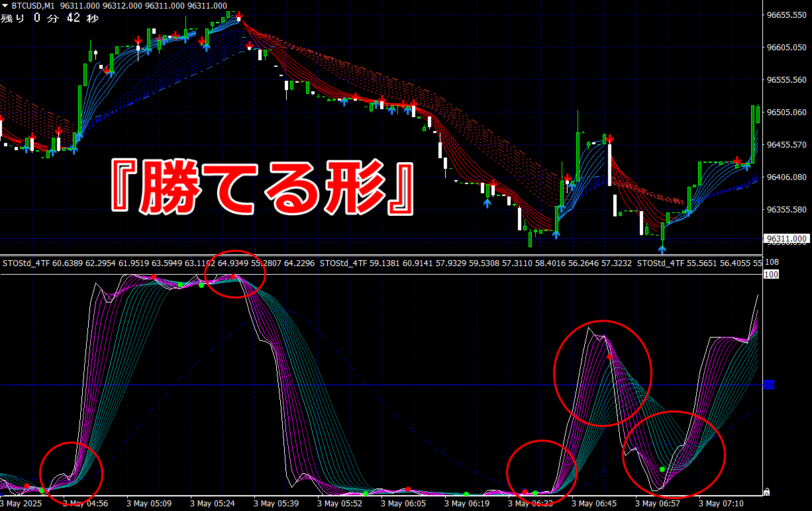Click the 96655.500 price scale label
812x511 pixels.
coord(786,15)
